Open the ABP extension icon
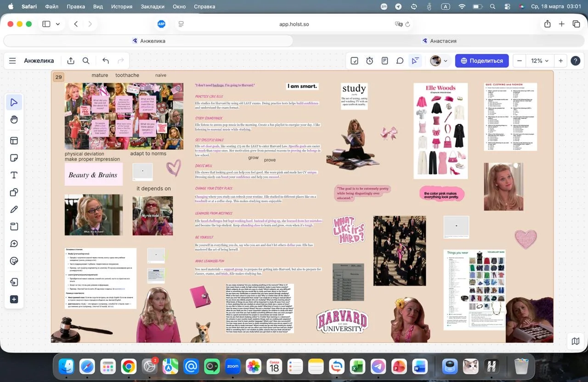Viewport: 588px width, 382px height. point(161,24)
